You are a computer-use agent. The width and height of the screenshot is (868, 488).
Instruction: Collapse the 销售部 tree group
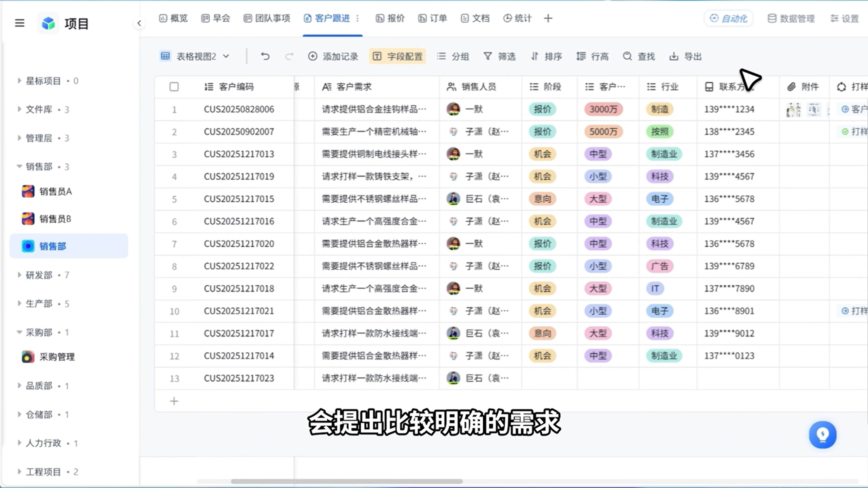19,166
